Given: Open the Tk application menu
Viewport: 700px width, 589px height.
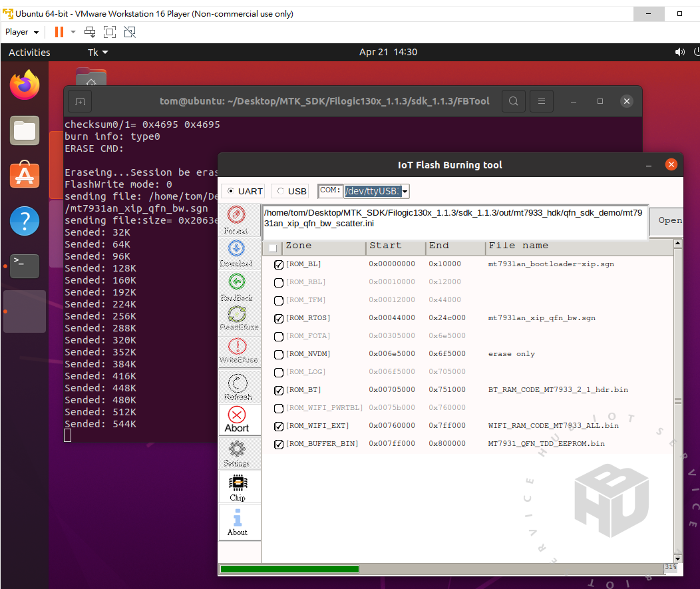Looking at the screenshot, I should pyautogui.click(x=98, y=53).
